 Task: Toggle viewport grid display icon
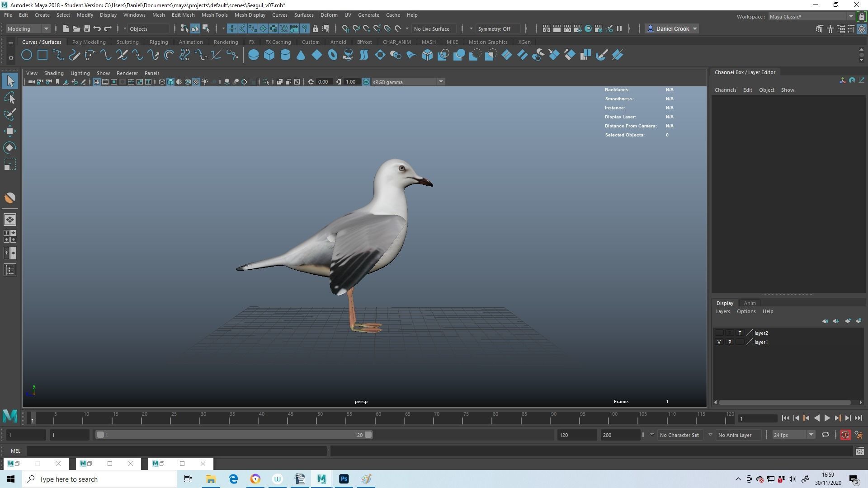[96, 82]
